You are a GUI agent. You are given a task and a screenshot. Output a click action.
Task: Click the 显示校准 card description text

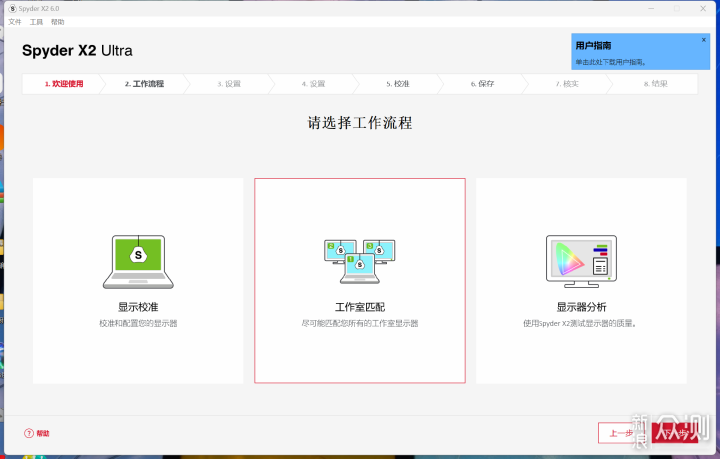(138, 324)
